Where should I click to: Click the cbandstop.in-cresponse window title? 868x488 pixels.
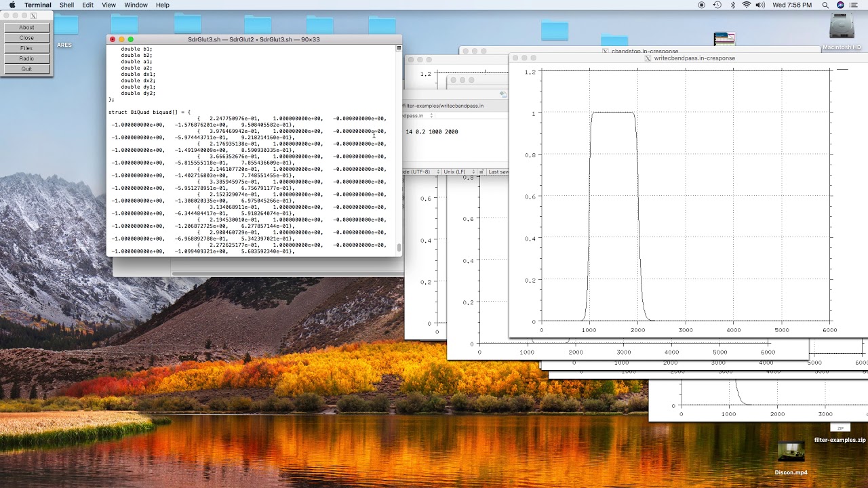pyautogui.click(x=644, y=51)
